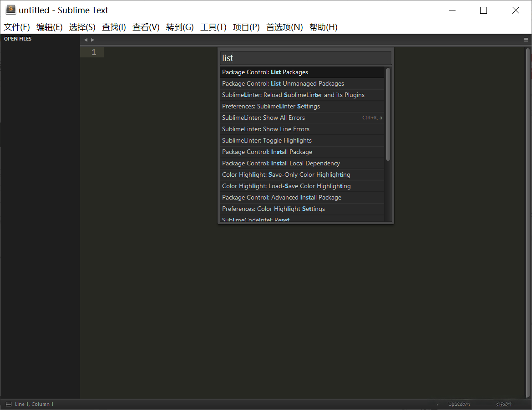Screen dimensions: 532x410
Task: Click the previous tab arrow
Action: [x=86, y=40]
